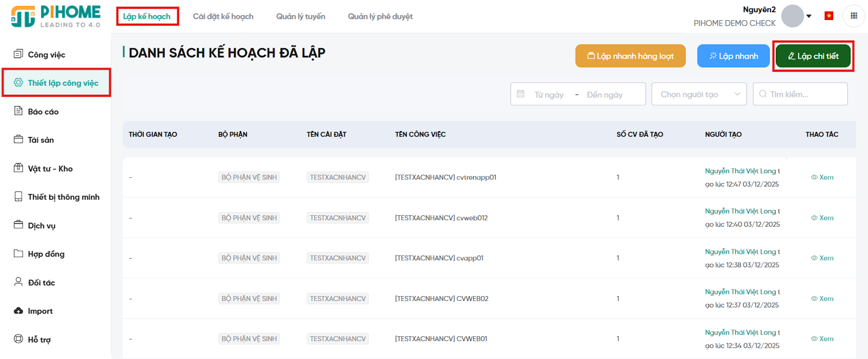
Task: Click the Lập nhanh hàng loạt button
Action: tap(630, 56)
